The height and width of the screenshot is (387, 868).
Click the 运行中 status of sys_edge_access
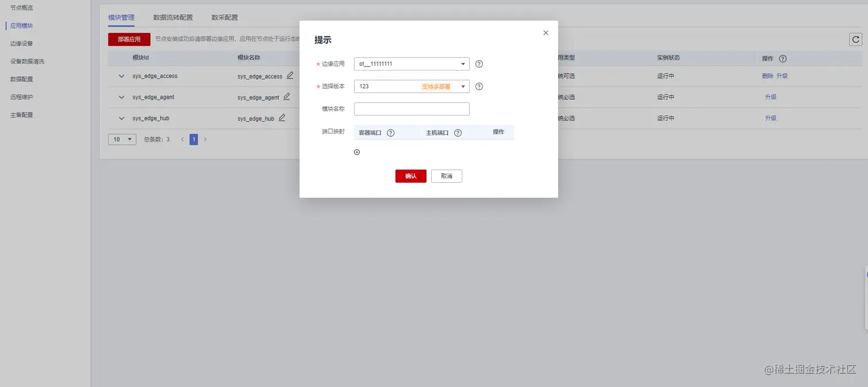pos(666,76)
